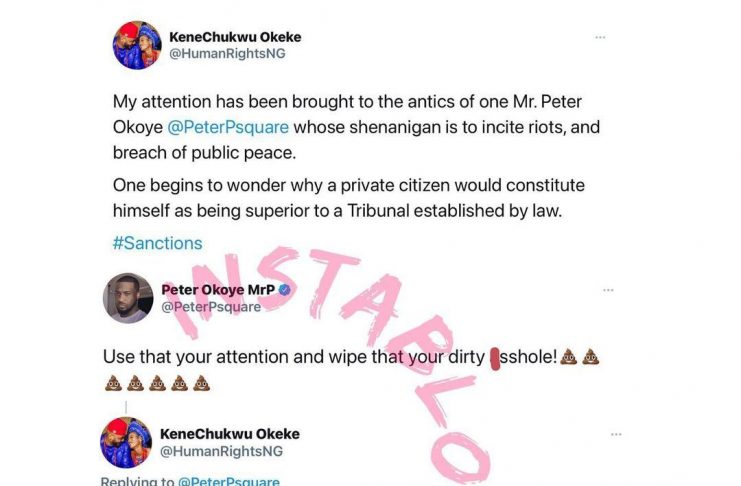Click the Peter Okoye MrP display name

218,289
